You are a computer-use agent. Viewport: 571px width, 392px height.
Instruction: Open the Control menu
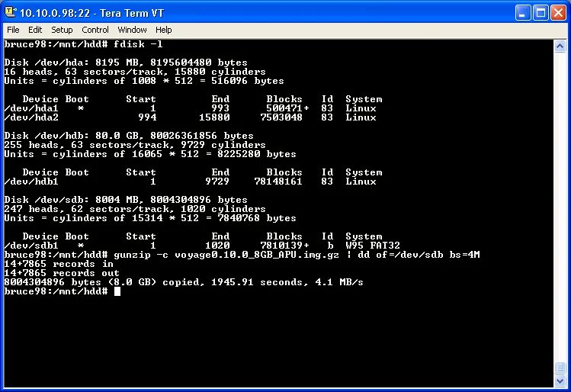point(95,30)
